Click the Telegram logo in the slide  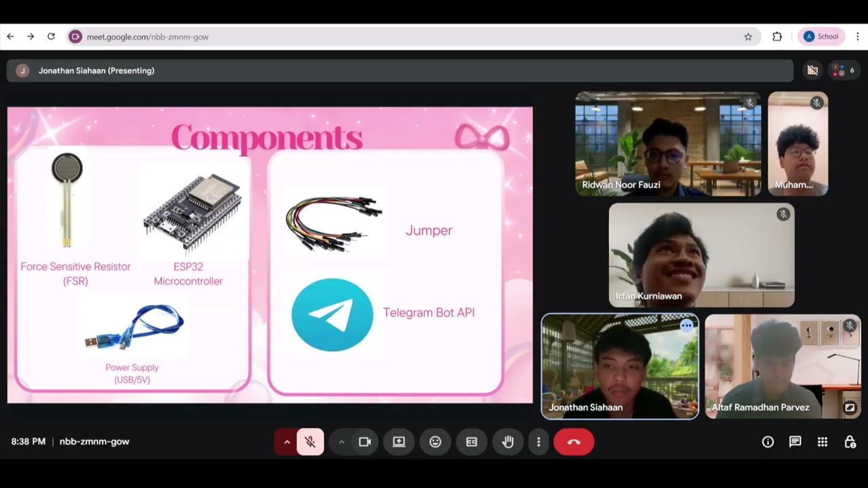click(x=332, y=315)
